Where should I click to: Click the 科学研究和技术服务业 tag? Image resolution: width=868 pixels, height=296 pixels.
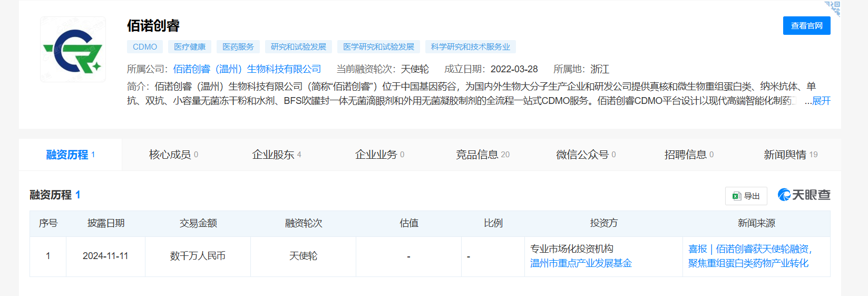[x=470, y=47]
